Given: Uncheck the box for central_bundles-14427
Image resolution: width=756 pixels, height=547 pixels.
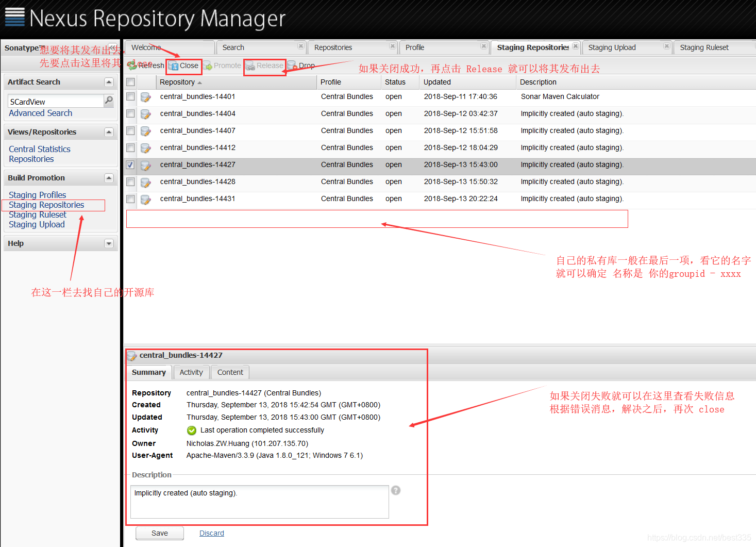Looking at the screenshot, I should click(x=131, y=164).
